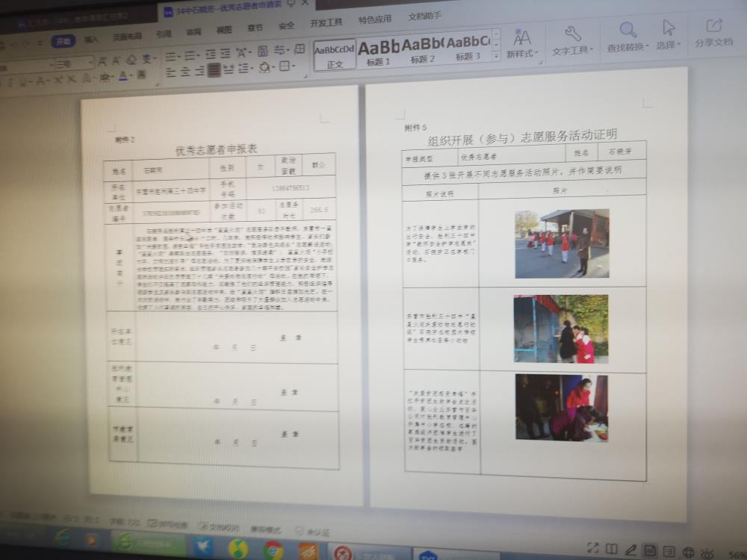Toggle justify alignment button
This screenshot has width=747, height=560.
pyautogui.click(x=214, y=70)
